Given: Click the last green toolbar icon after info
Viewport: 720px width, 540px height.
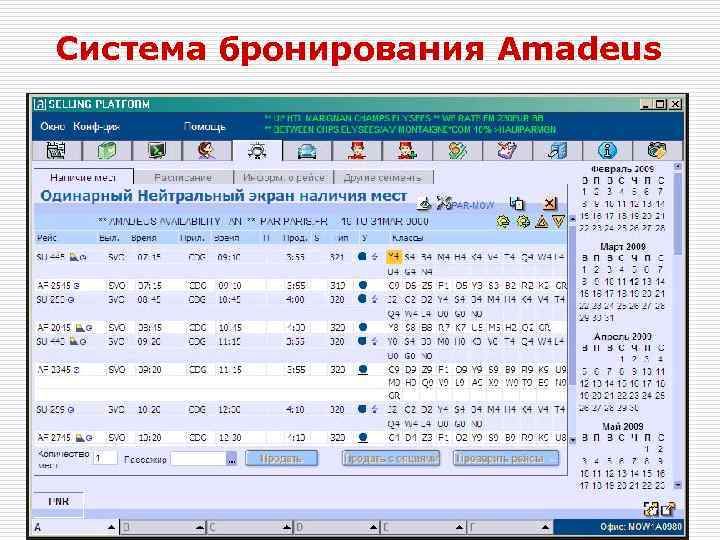Looking at the screenshot, I should (657, 150).
